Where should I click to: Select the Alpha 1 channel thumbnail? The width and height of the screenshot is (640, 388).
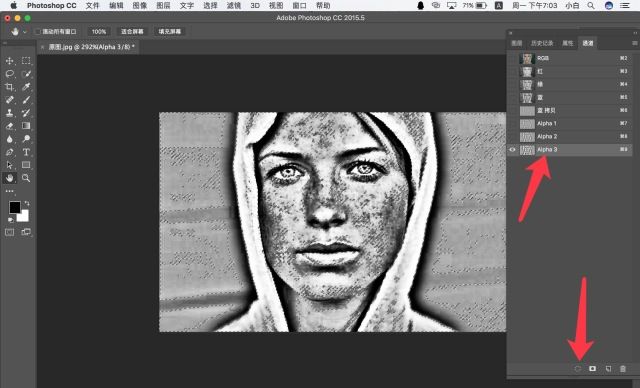click(527, 124)
